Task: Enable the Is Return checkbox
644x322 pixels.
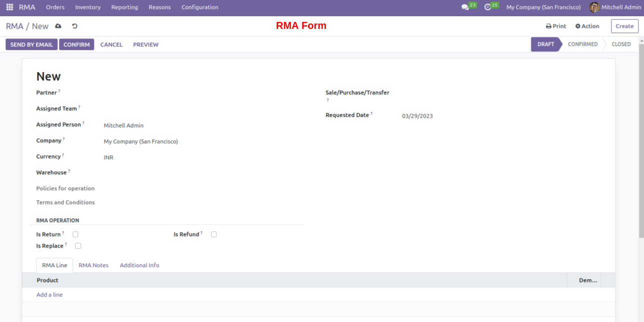Action: pos(75,234)
